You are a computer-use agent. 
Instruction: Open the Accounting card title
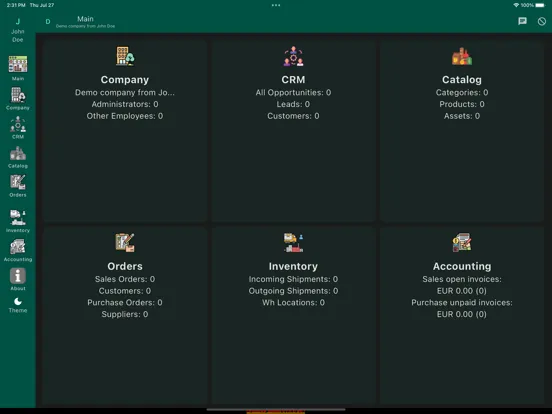(x=462, y=266)
